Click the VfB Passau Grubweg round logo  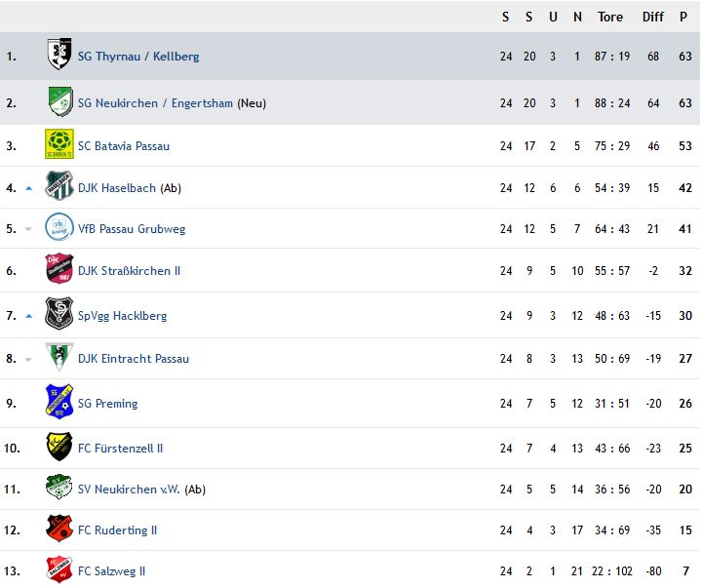pyautogui.click(x=59, y=226)
